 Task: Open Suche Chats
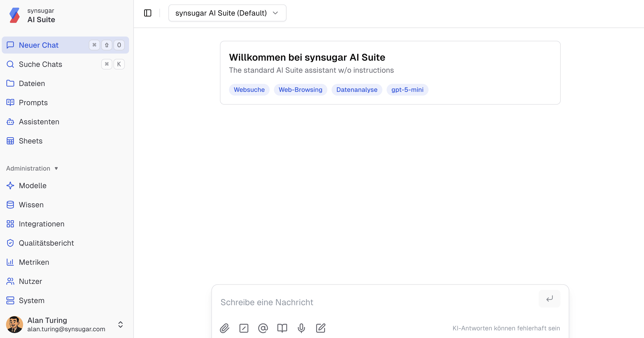pos(40,64)
